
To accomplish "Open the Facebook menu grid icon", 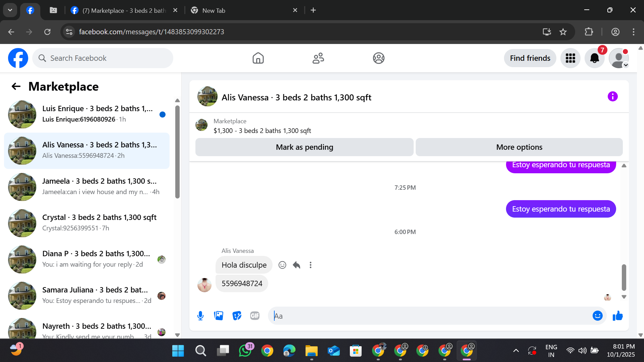I will [570, 58].
